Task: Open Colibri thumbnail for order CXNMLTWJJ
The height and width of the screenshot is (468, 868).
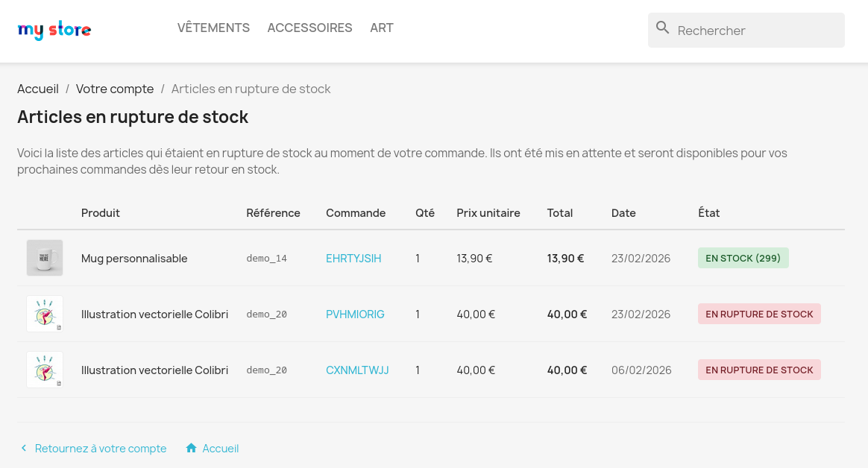Action: pyautogui.click(x=45, y=370)
